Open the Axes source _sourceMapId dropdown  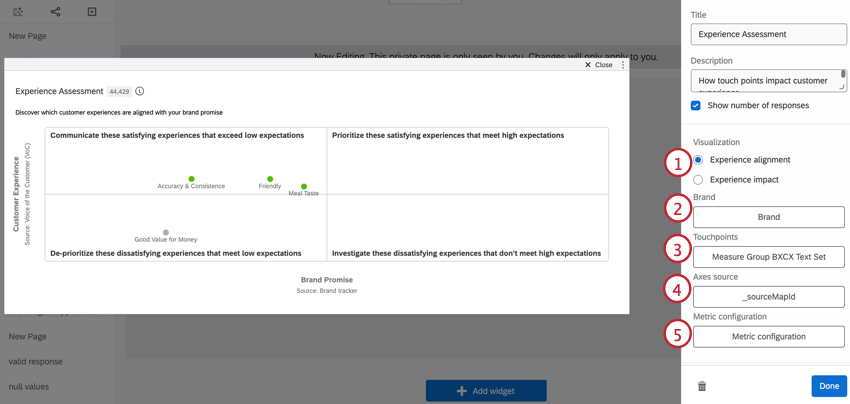pyautogui.click(x=769, y=297)
